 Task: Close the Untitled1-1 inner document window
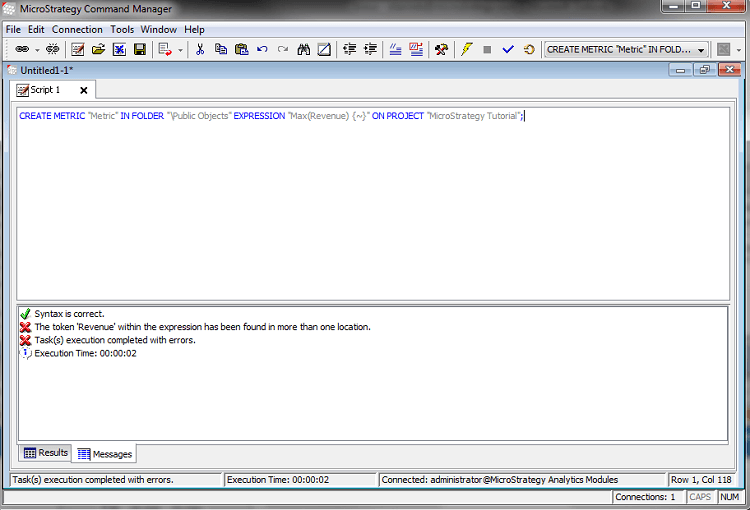(729, 70)
